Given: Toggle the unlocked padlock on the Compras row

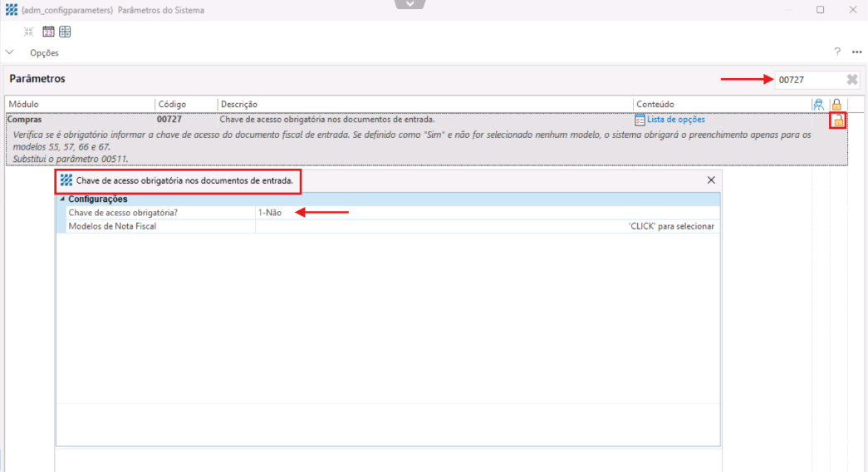Looking at the screenshot, I should pos(838,121).
